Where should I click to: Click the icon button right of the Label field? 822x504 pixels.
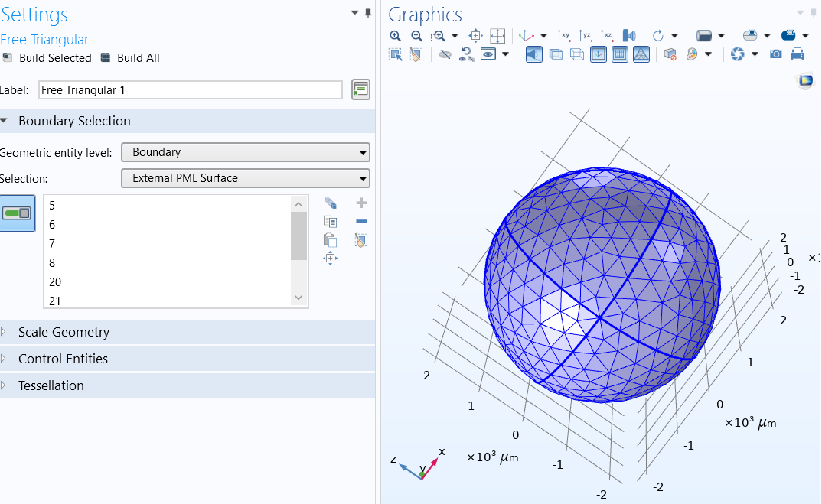pyautogui.click(x=360, y=89)
